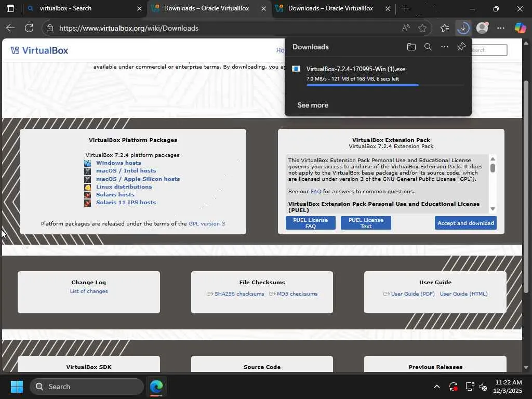Open the GPL version 3 link

[x=207, y=223]
